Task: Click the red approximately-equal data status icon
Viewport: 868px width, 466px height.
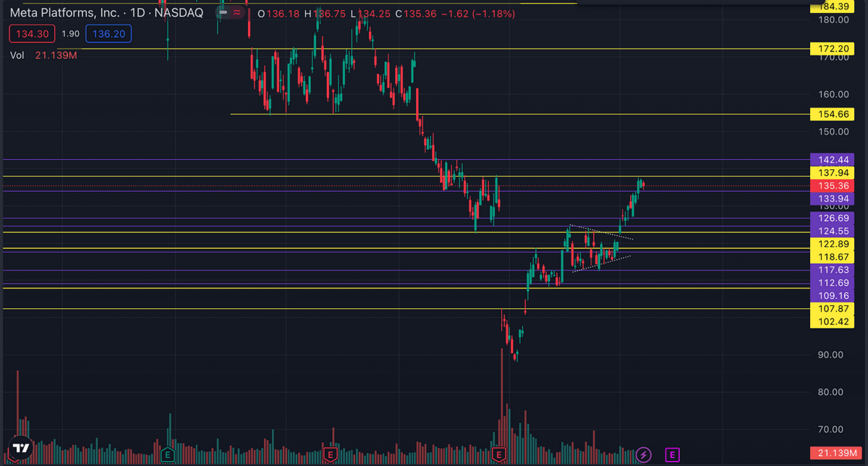Action: point(237,13)
